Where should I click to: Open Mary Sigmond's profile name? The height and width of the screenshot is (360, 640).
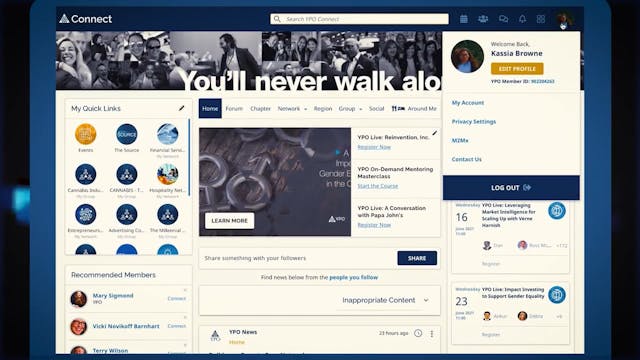point(113,296)
